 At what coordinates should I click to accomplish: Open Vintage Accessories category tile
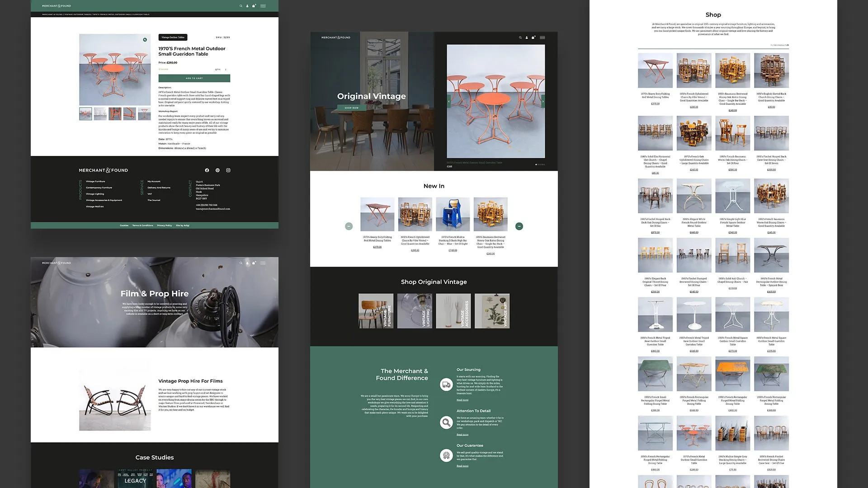(x=453, y=311)
